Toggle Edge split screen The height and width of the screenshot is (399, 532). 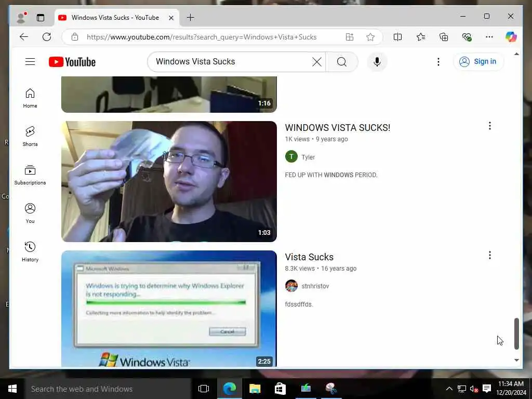point(397,37)
